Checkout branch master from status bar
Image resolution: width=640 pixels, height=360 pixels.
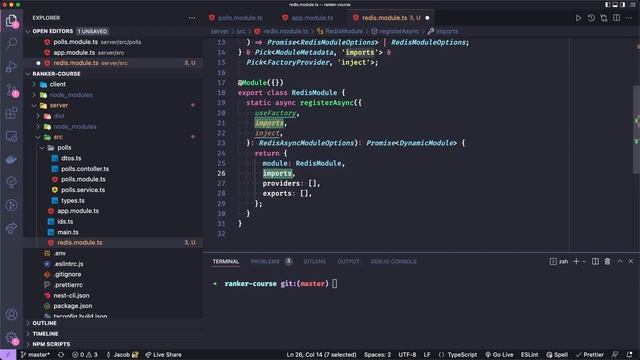click(35, 355)
